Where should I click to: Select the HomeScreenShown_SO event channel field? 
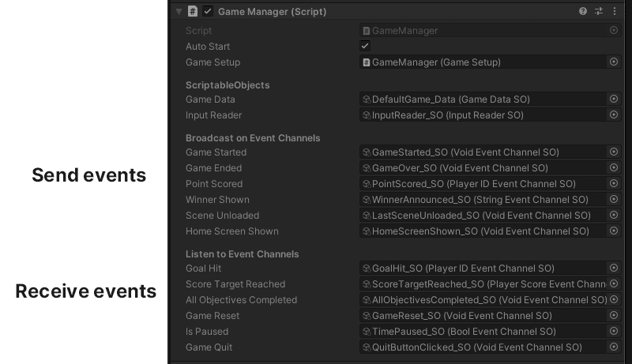pos(482,231)
